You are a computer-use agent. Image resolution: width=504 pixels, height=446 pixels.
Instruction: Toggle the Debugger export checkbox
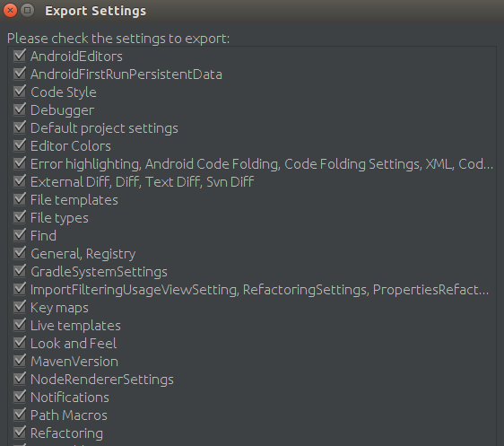(20, 109)
